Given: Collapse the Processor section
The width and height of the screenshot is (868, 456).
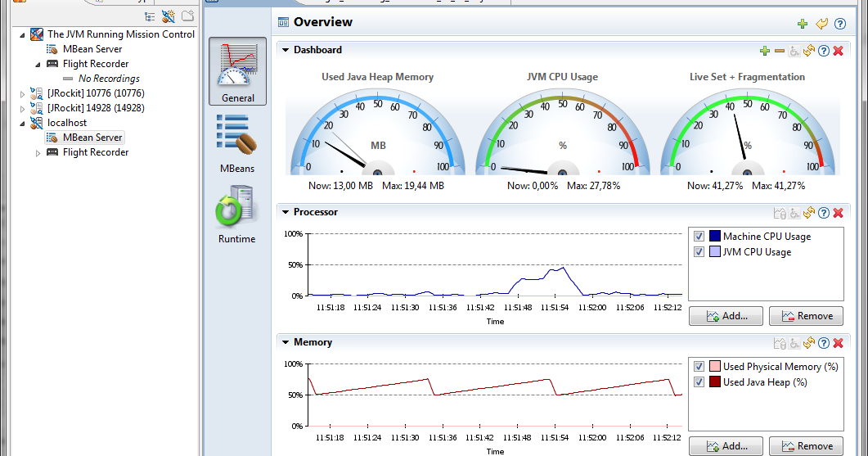Looking at the screenshot, I should (286, 212).
